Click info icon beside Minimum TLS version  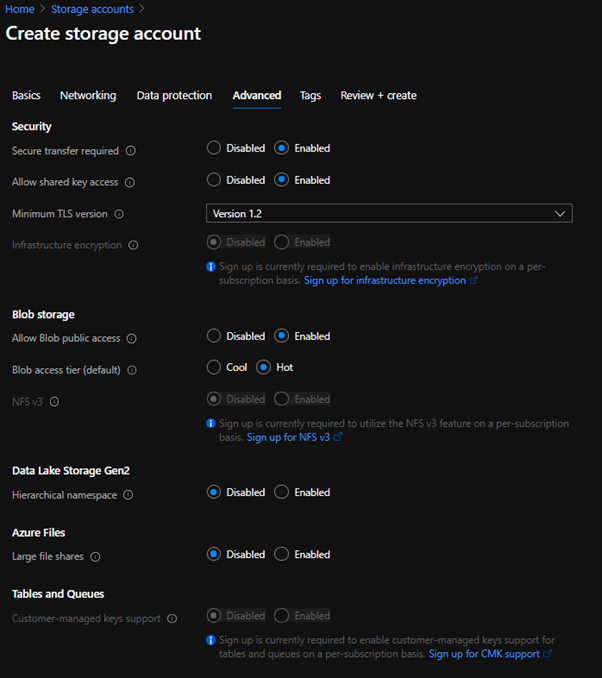click(x=119, y=214)
